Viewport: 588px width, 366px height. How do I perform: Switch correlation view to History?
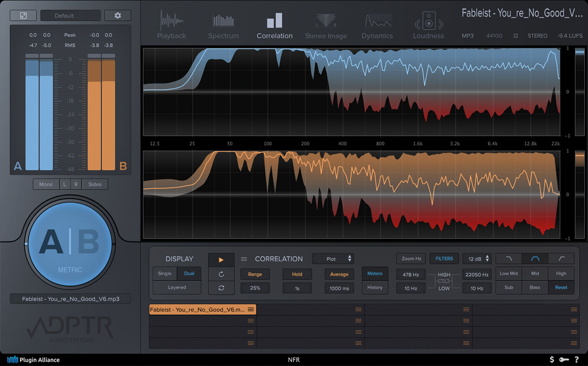click(375, 288)
